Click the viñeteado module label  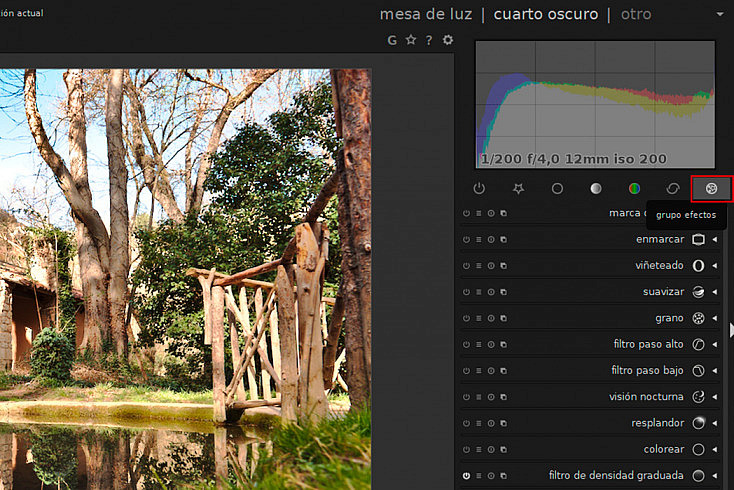659,265
